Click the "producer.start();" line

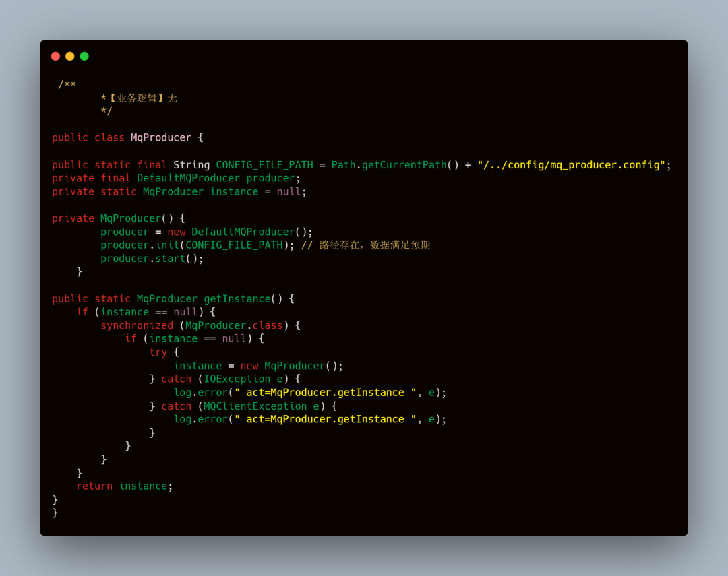152,259
